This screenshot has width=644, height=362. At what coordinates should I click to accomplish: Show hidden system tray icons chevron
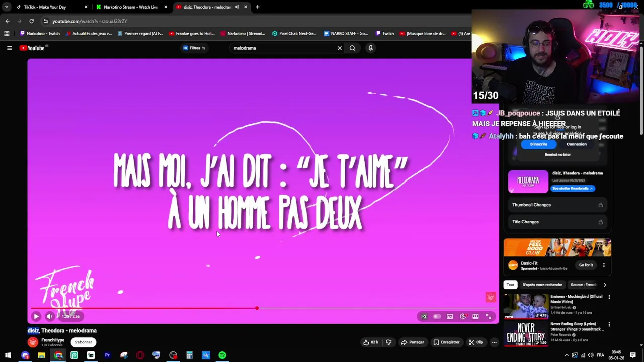coord(566,355)
